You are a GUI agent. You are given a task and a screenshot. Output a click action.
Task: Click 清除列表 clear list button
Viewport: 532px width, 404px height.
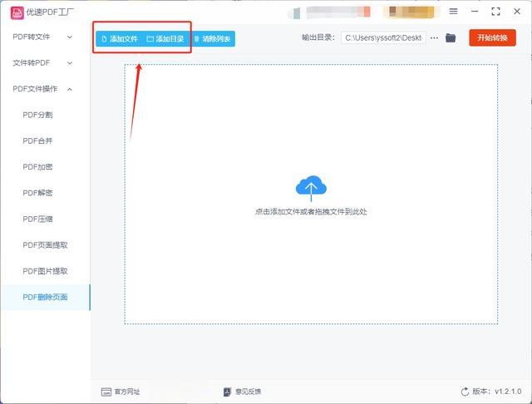pos(213,39)
